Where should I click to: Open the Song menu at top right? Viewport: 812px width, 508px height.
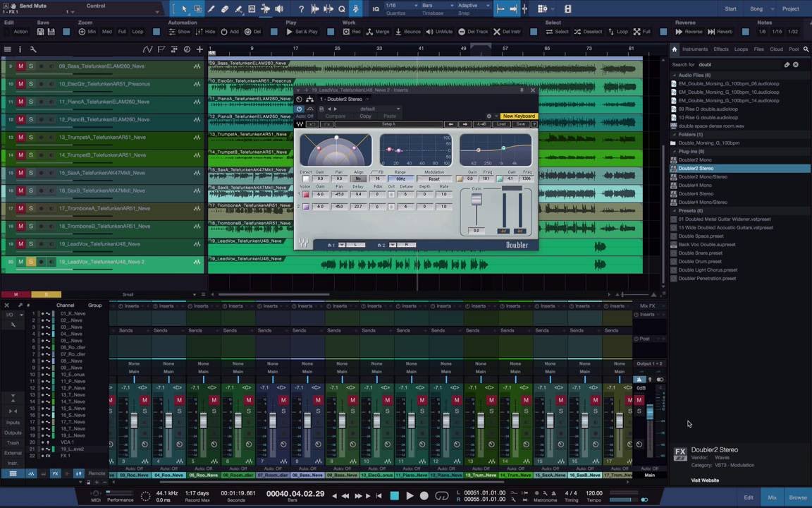tap(756, 8)
